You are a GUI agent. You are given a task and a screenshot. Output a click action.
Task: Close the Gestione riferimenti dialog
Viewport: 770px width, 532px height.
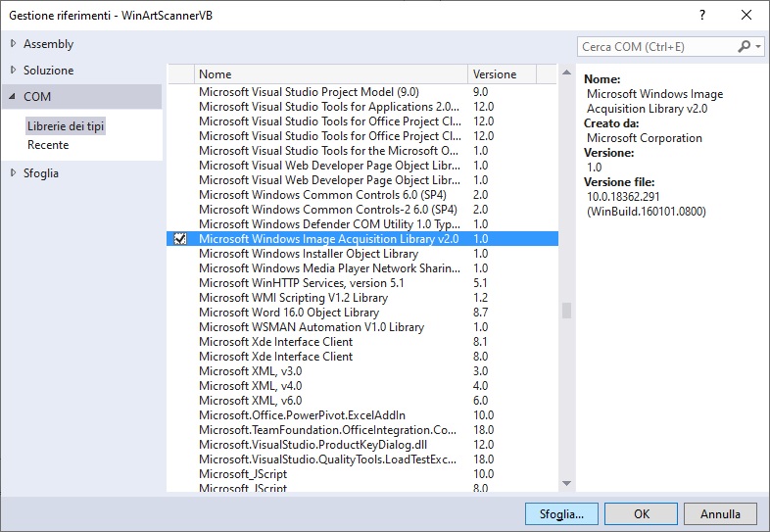pyautogui.click(x=746, y=15)
